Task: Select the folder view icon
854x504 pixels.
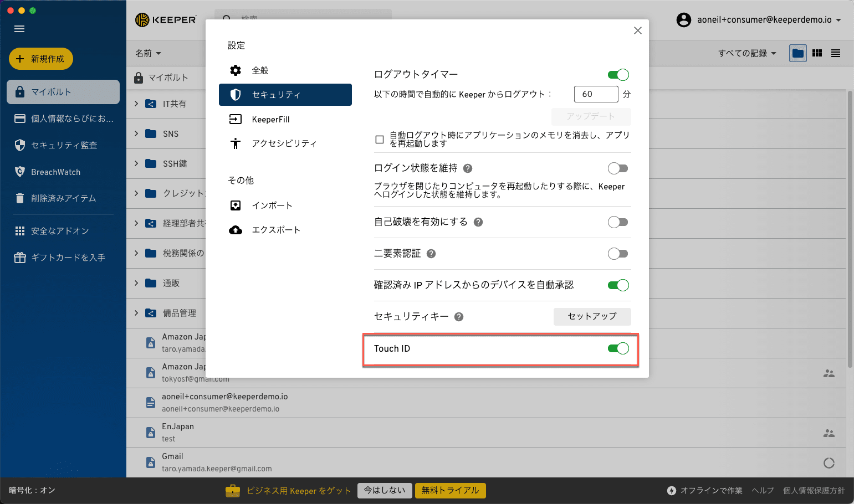Action: [x=798, y=53]
